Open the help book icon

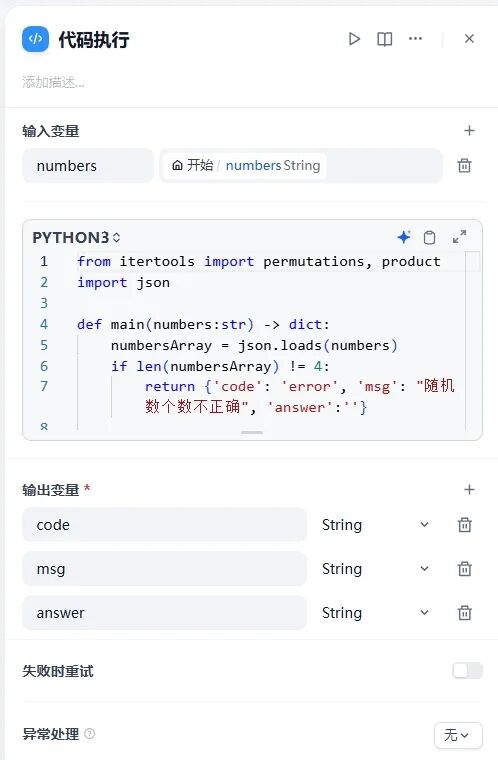coord(385,39)
